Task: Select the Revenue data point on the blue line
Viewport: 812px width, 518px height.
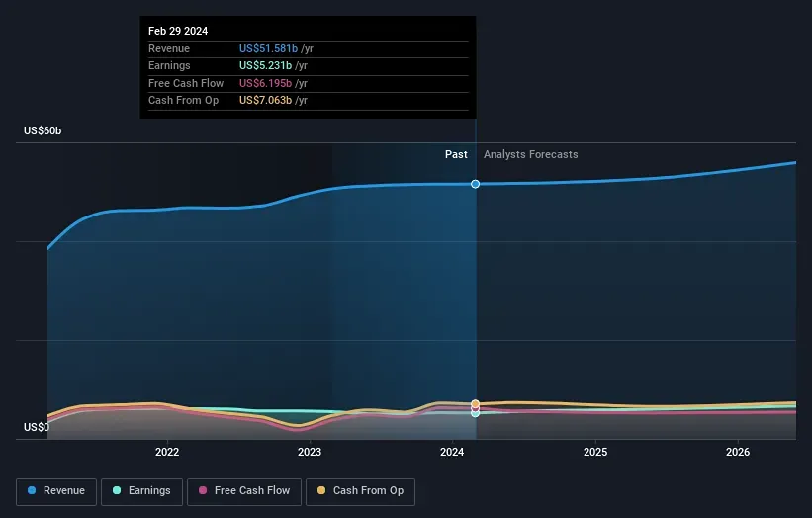Action: [475, 184]
